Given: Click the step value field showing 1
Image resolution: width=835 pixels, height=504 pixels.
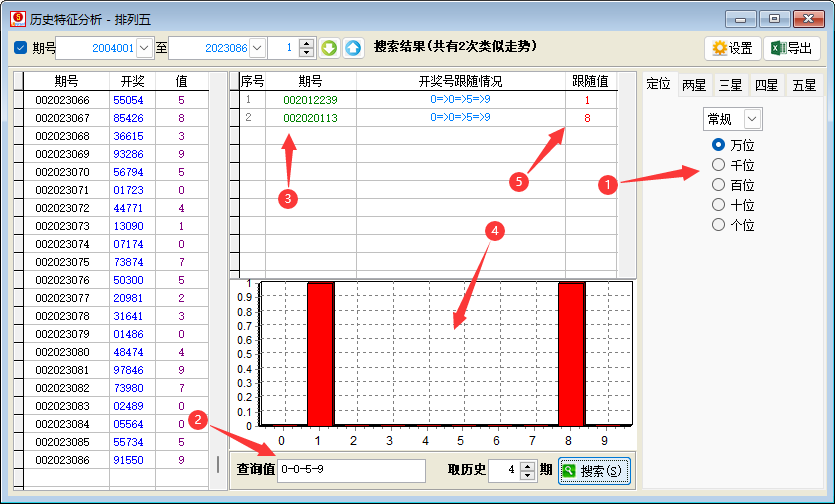Looking at the screenshot, I should (x=283, y=48).
